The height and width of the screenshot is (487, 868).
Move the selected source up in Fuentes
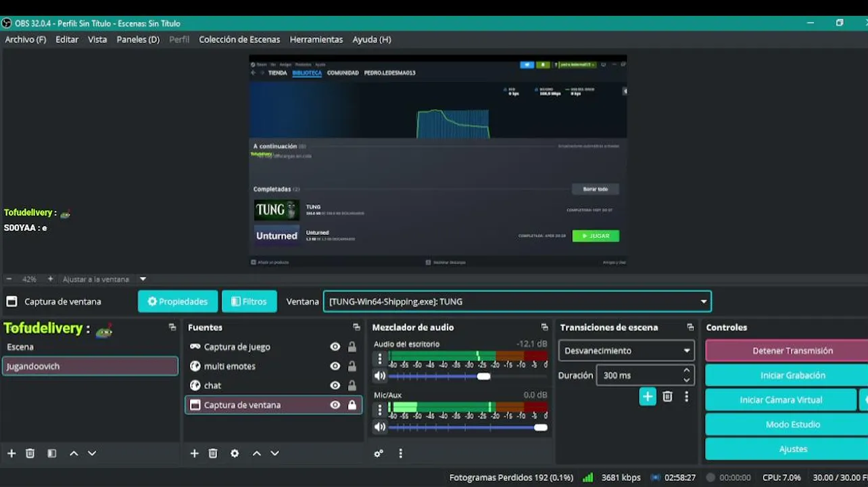(257, 453)
